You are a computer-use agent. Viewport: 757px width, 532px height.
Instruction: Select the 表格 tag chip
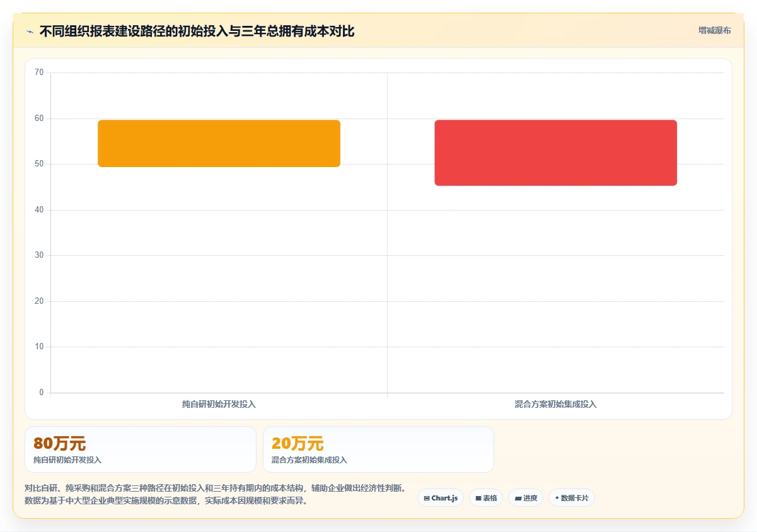[486, 498]
